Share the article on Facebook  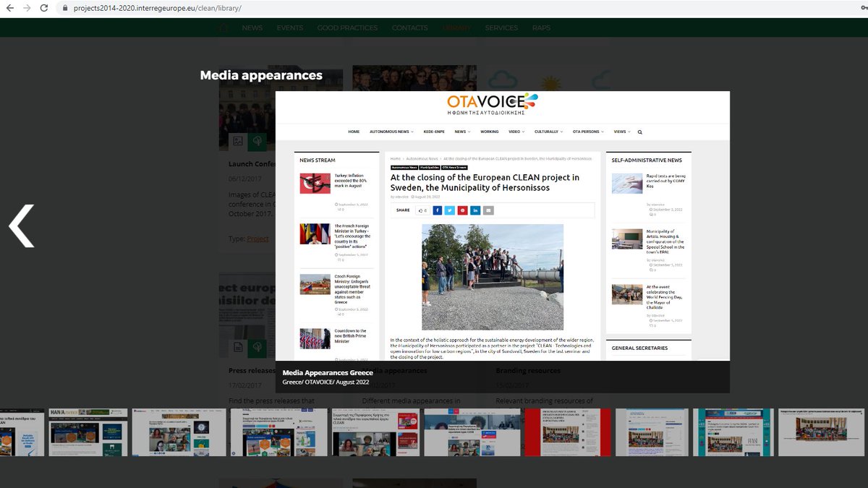(438, 210)
